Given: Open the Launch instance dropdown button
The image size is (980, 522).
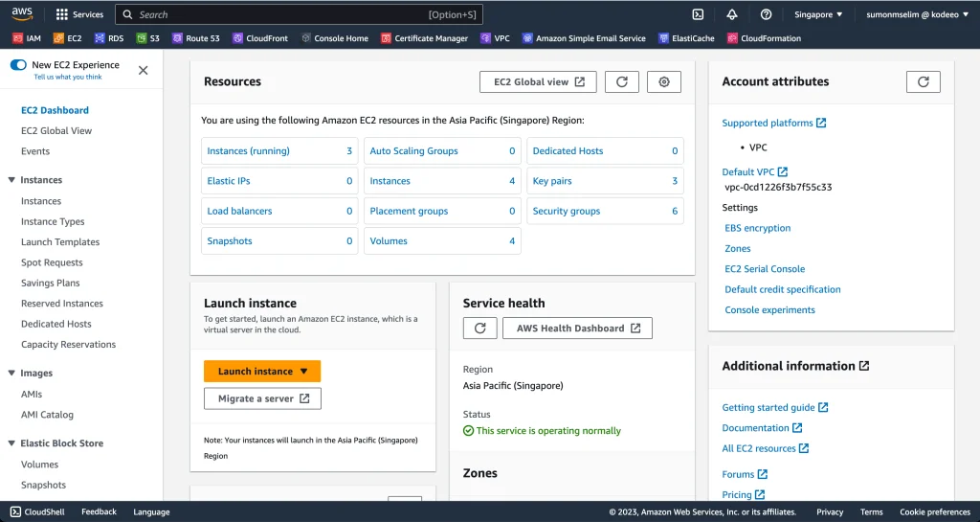Looking at the screenshot, I should coord(262,371).
